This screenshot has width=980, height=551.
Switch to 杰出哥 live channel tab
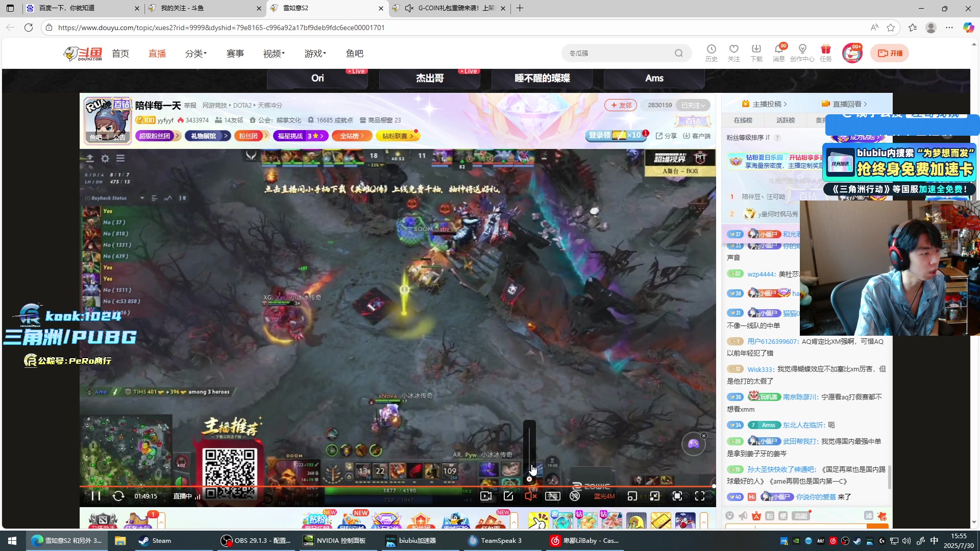tap(430, 79)
